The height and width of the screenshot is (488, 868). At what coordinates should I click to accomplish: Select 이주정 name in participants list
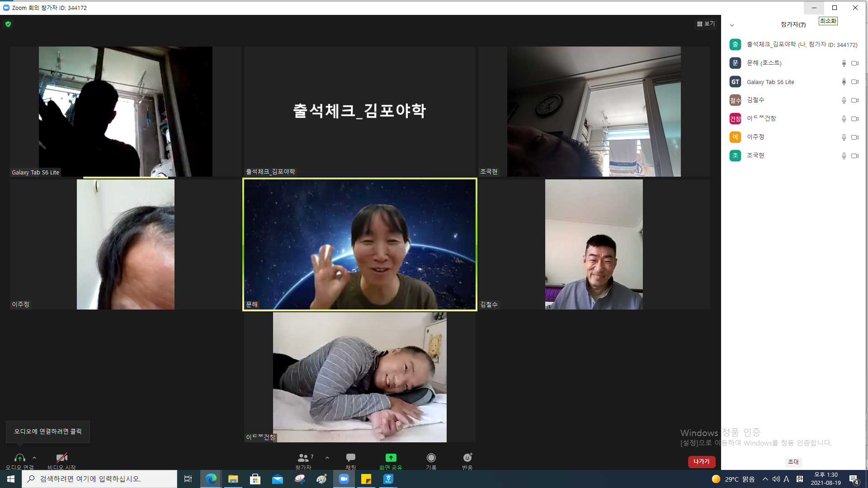click(755, 137)
